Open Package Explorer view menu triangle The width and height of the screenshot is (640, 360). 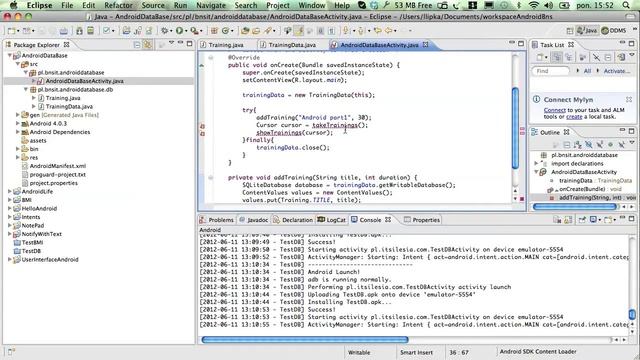[x=171, y=43]
